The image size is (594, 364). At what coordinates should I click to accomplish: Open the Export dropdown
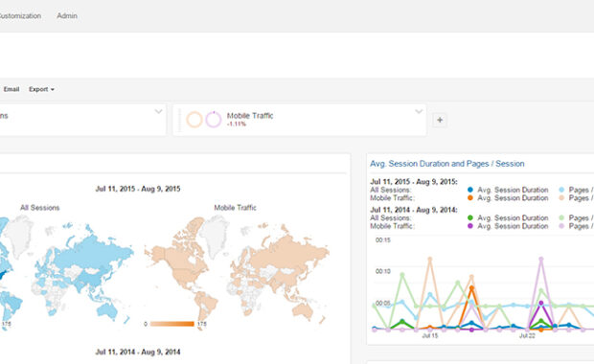pyautogui.click(x=41, y=89)
